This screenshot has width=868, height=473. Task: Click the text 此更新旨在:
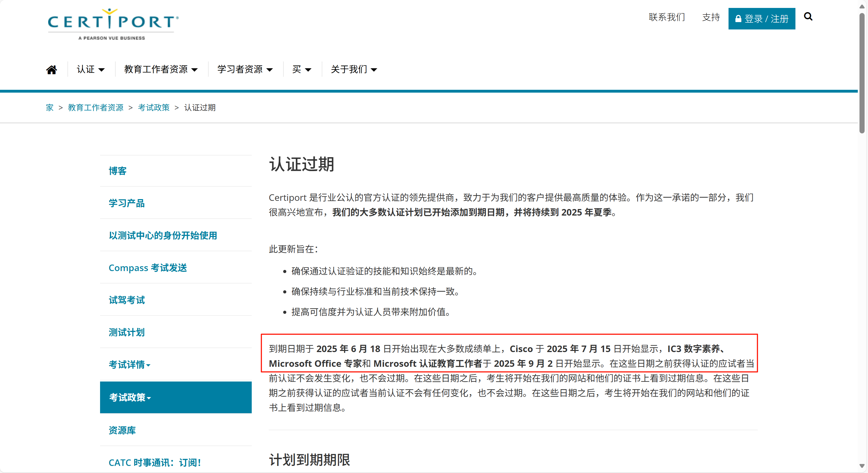[293, 249]
